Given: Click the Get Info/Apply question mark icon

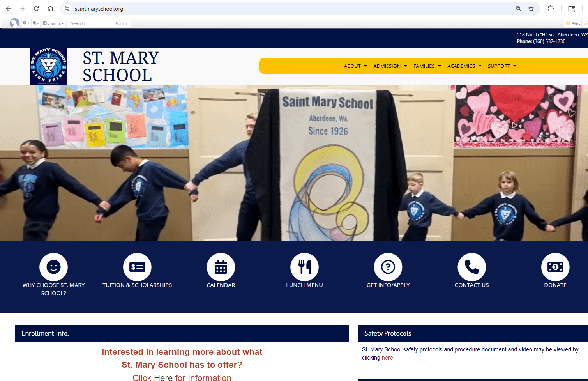Looking at the screenshot, I should click(x=388, y=267).
